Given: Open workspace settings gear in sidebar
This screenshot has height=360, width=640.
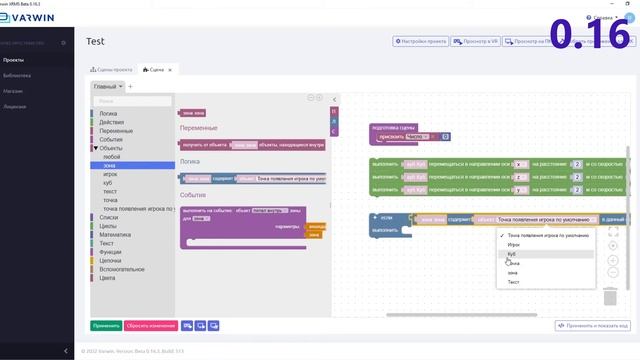Looking at the screenshot, I should 63,43.
